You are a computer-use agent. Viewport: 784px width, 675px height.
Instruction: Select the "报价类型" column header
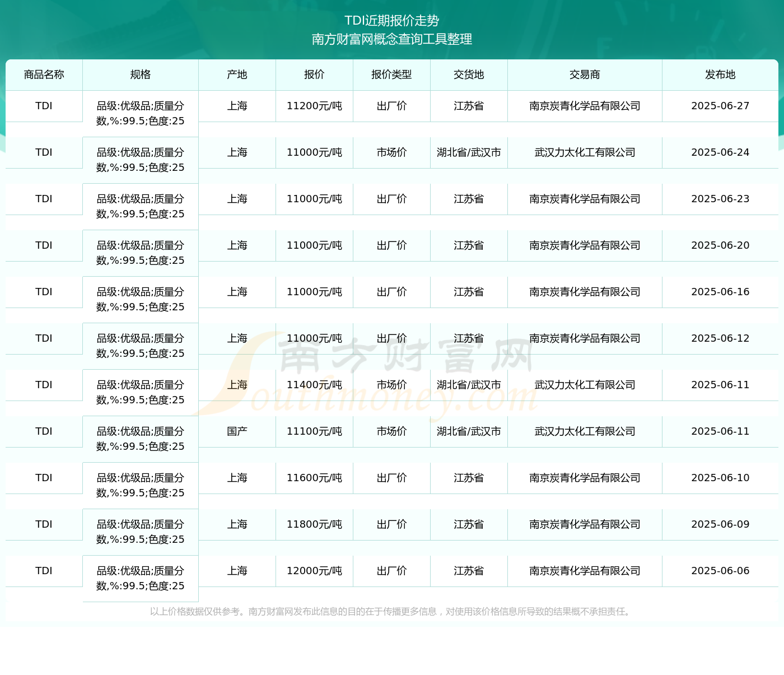coord(392,75)
